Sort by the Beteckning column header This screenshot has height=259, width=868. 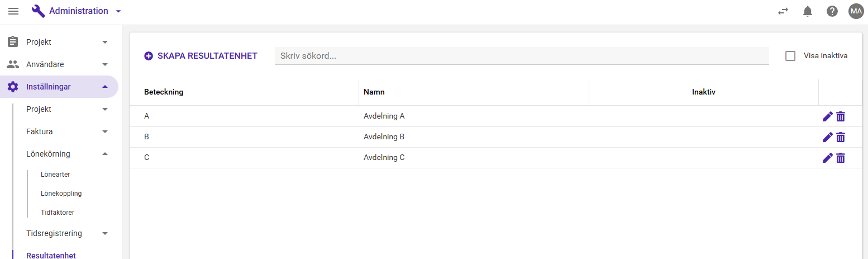point(164,92)
